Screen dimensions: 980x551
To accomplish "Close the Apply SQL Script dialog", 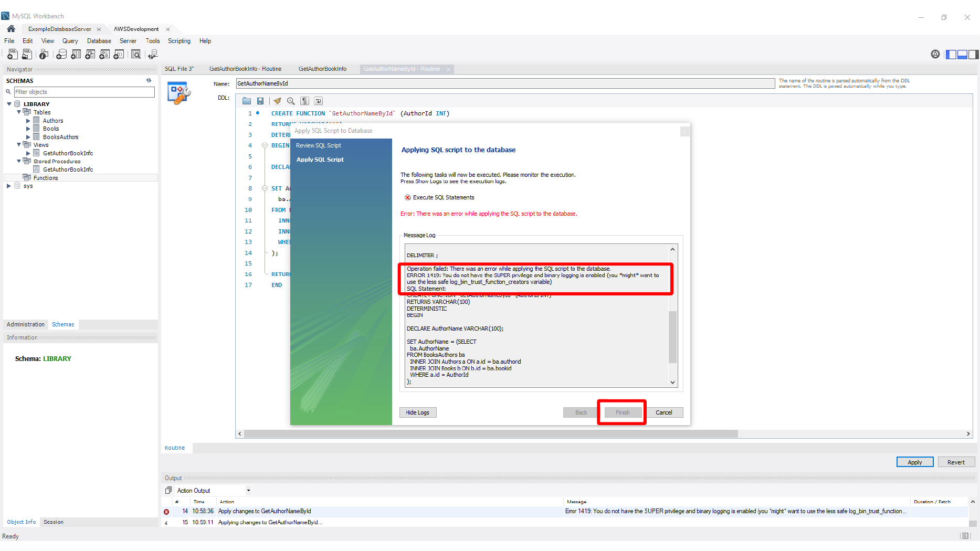I will pos(684,131).
